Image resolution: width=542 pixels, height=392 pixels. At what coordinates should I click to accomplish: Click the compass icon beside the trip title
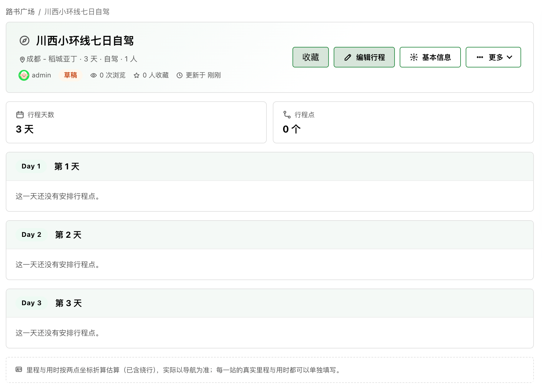pos(25,41)
